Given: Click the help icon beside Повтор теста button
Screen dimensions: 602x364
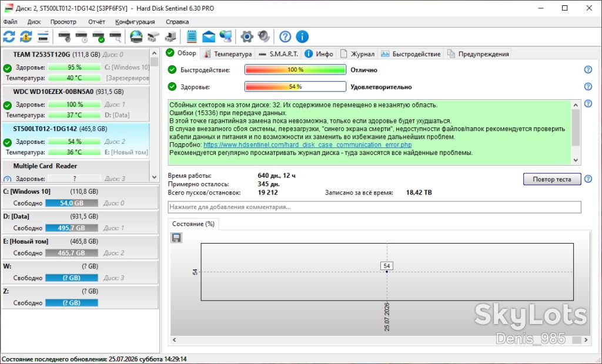Looking at the screenshot, I should click(588, 178).
